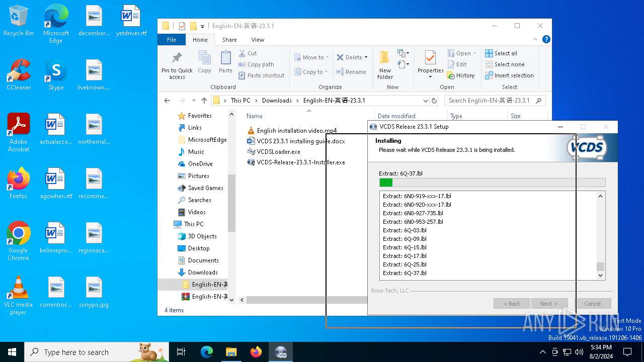Click the green installation progress bar

coord(386,183)
